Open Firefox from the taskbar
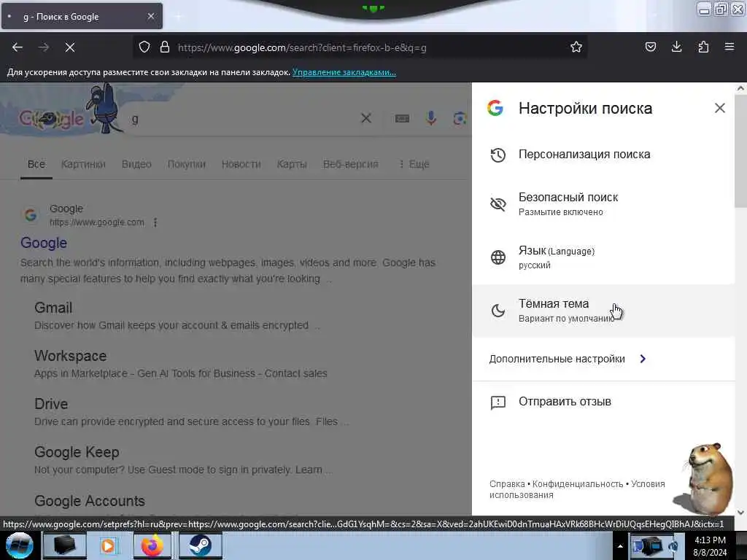747x560 pixels. click(x=152, y=545)
